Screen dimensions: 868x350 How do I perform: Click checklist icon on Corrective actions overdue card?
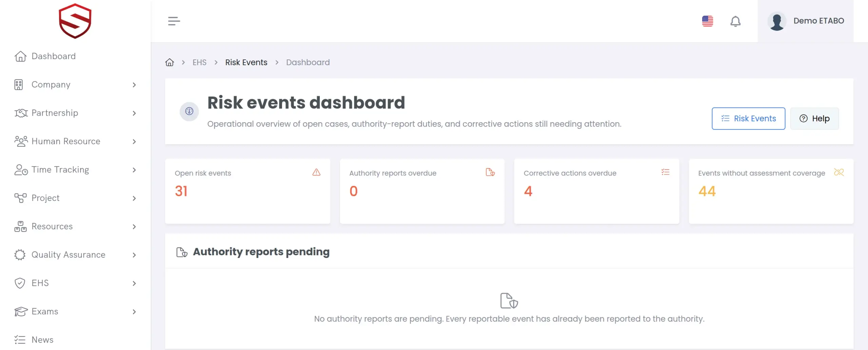coord(665,172)
